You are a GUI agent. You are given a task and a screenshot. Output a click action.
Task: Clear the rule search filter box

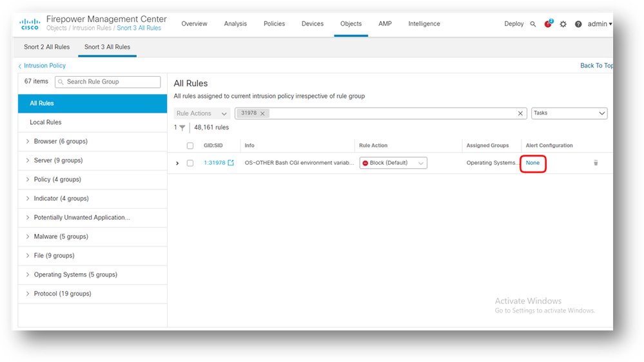(x=520, y=113)
